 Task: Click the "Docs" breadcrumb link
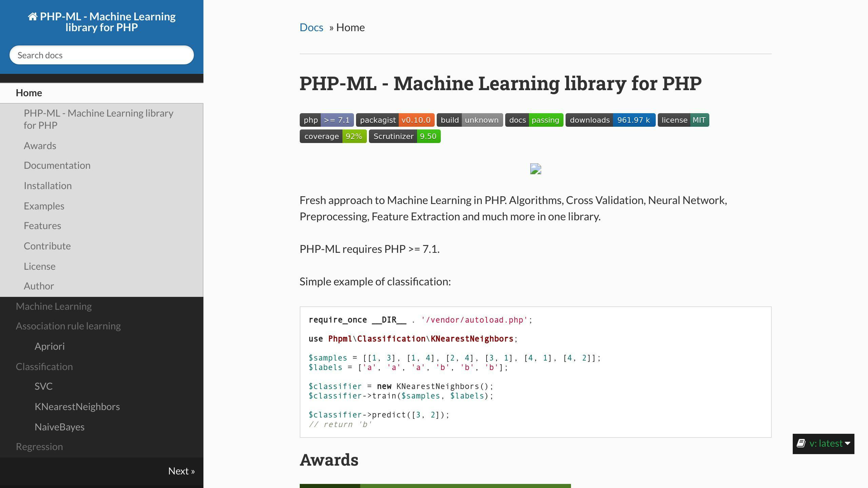click(x=311, y=27)
